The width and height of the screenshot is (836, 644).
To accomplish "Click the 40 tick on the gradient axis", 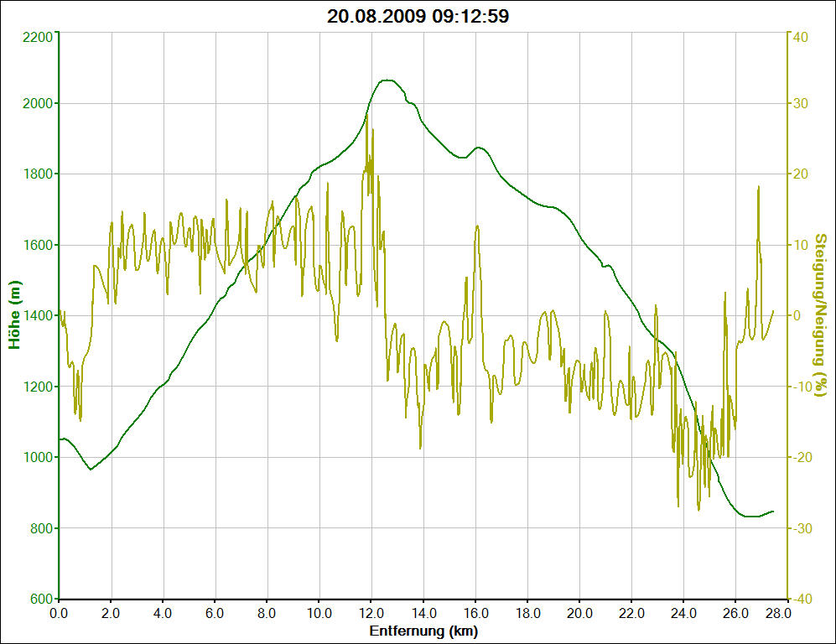I will click(801, 37).
